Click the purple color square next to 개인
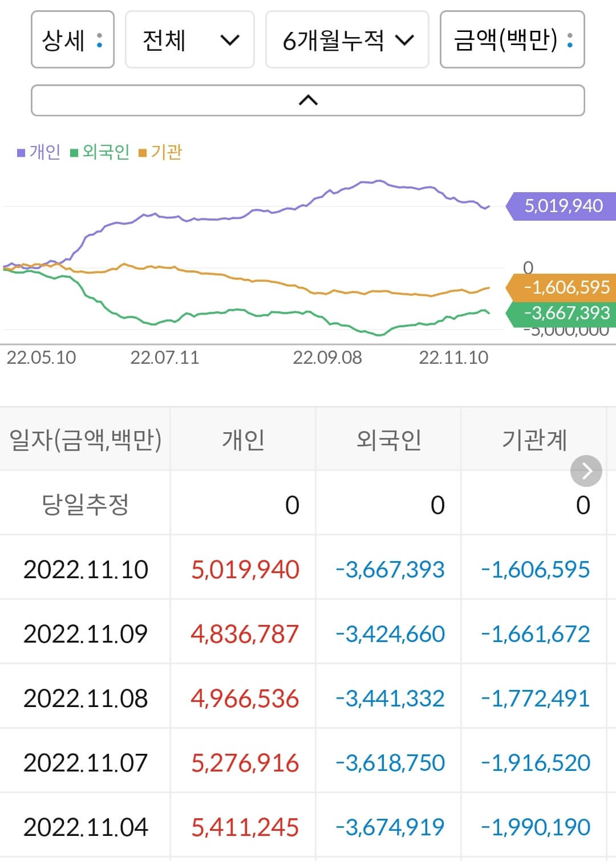Image resolution: width=616 pixels, height=861 pixels. [x=20, y=152]
